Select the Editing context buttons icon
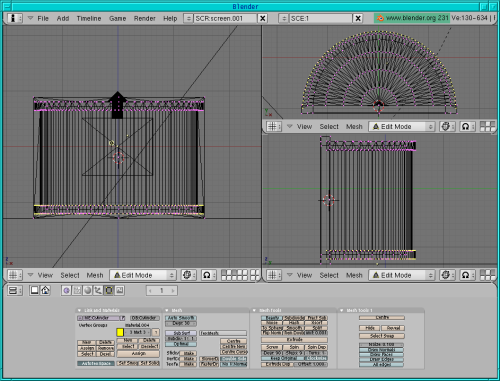The height and width of the screenshot is (381, 500). [x=109, y=291]
